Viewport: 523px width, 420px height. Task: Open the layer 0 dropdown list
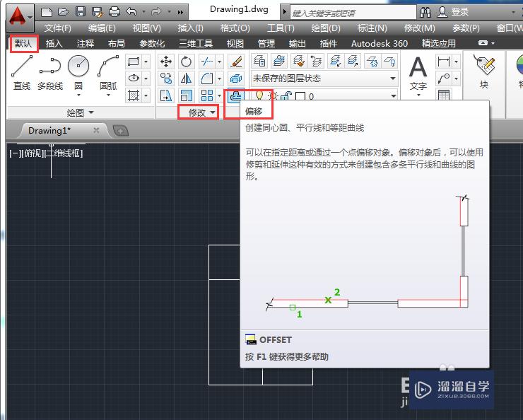coord(394,96)
